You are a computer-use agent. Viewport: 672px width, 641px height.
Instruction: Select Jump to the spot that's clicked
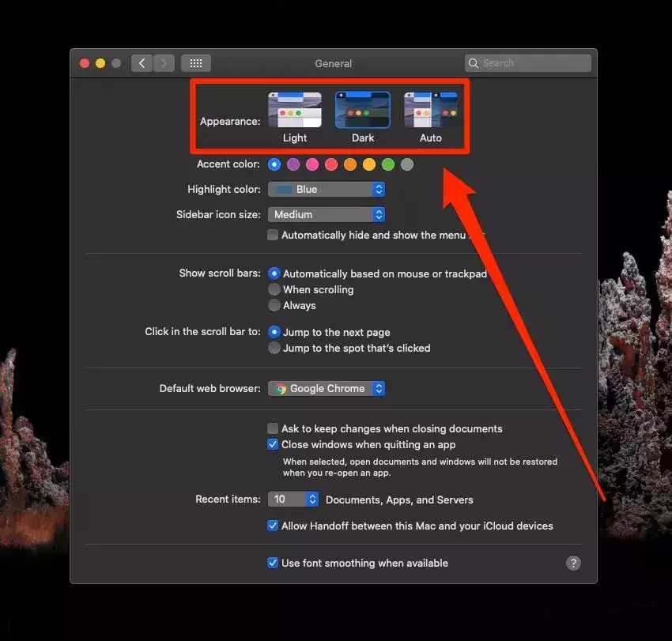click(x=274, y=348)
